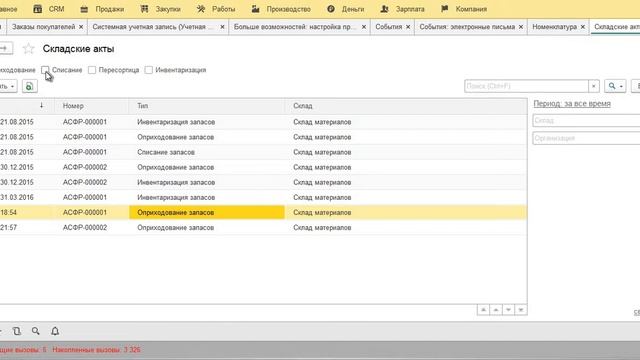Open the Производство section
Image resolution: width=640 pixels, height=360 pixels.
tap(281, 9)
